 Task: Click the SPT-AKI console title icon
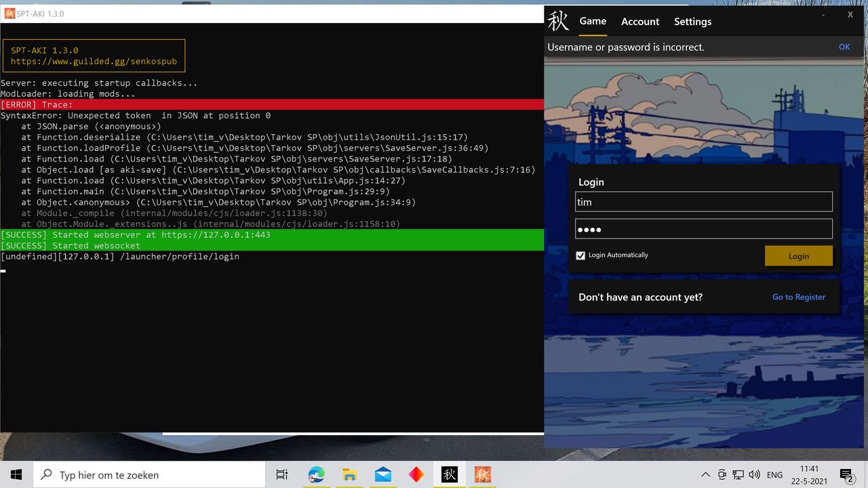coord(9,14)
